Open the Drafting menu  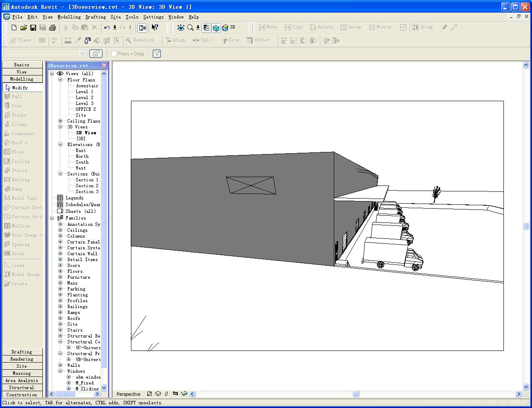(x=95, y=17)
